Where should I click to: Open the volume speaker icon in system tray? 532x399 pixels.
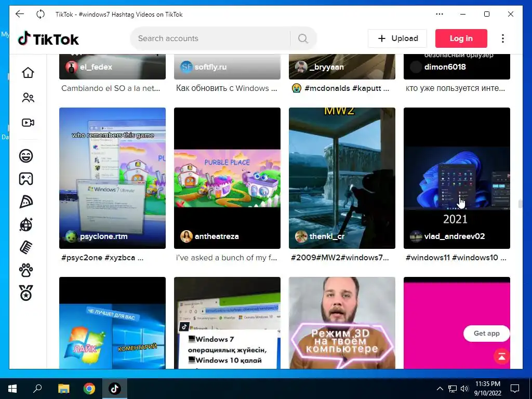coord(464,389)
